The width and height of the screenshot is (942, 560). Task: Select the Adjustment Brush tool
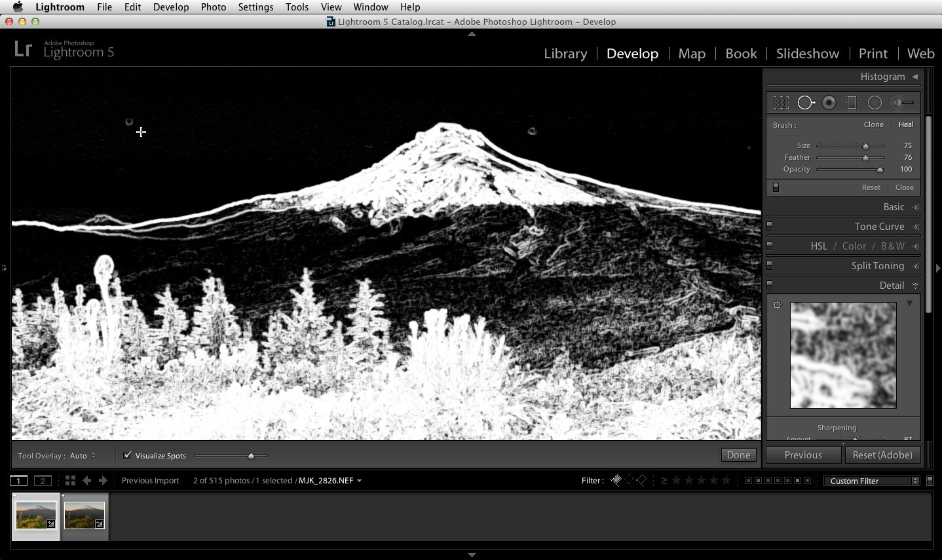point(903,103)
